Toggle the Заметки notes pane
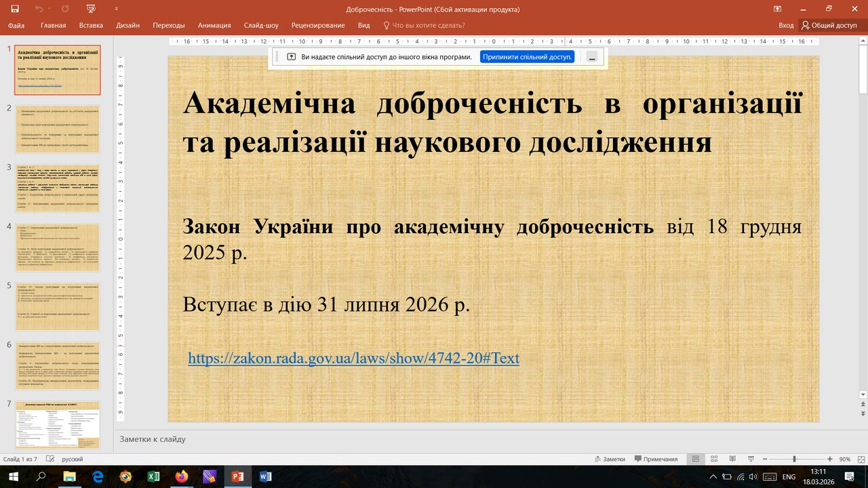This screenshot has height=488, width=868. (609, 459)
